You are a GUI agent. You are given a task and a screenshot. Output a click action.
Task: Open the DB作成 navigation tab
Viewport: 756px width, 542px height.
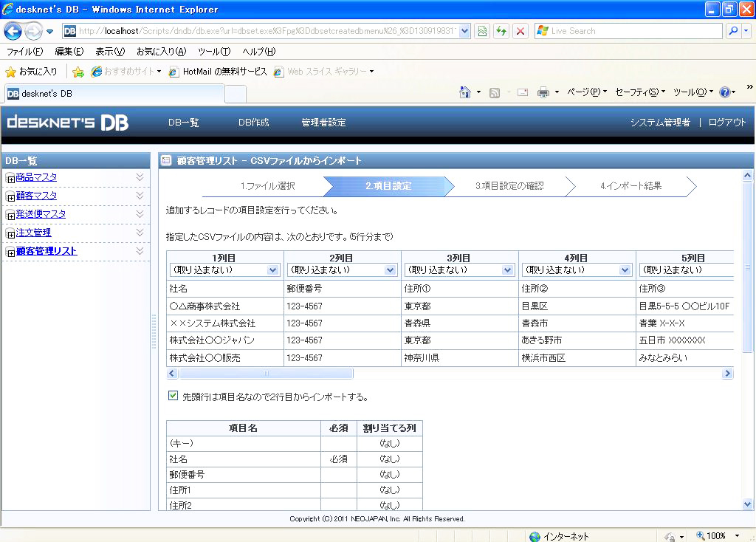pyautogui.click(x=253, y=123)
